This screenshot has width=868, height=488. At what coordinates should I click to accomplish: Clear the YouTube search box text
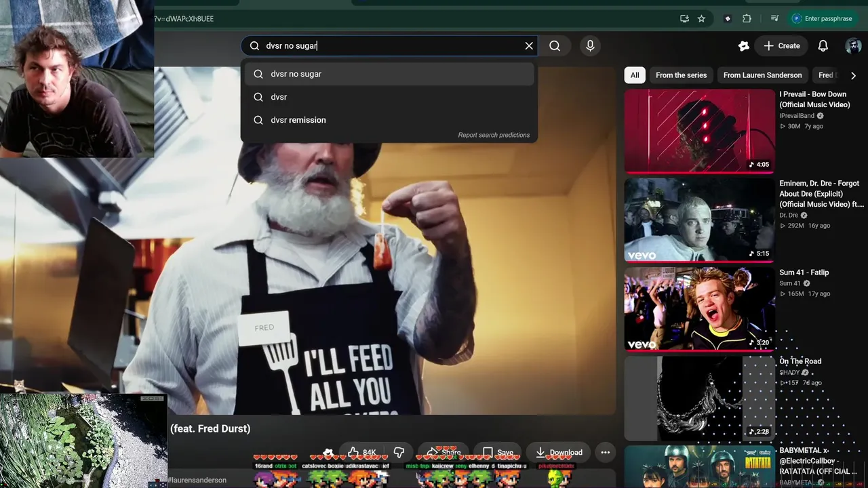click(529, 46)
